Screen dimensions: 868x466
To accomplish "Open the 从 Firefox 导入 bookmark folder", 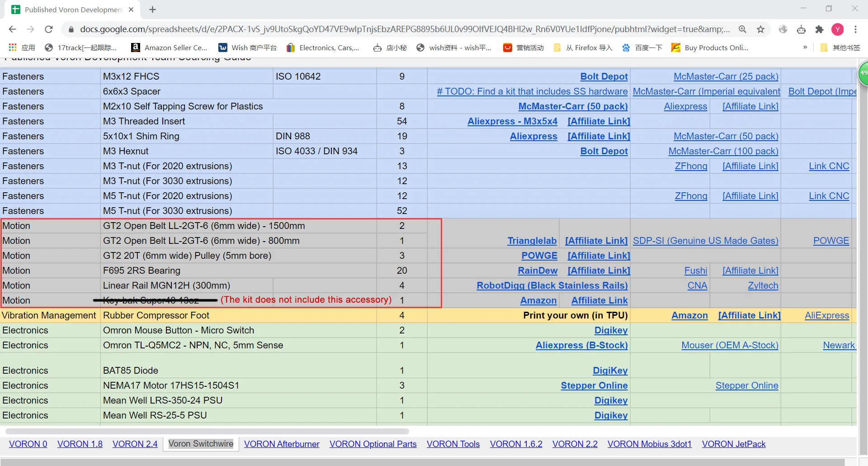I will coord(583,48).
